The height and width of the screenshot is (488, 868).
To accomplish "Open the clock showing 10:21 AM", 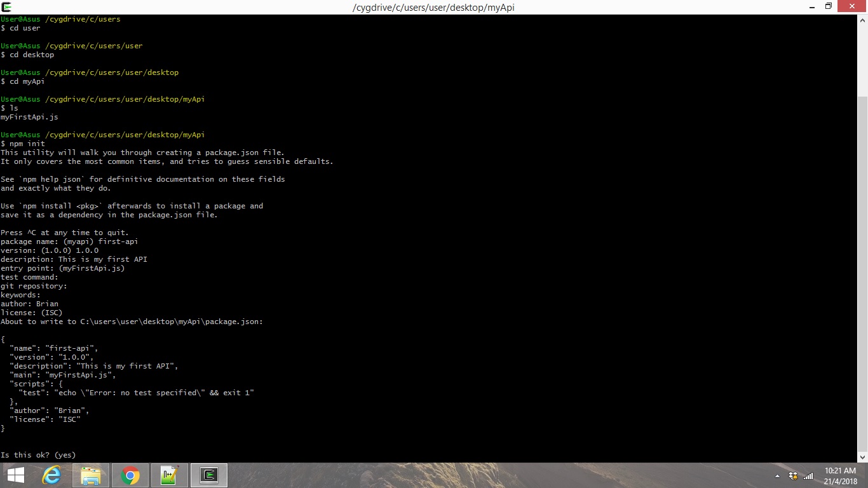I will 841,475.
